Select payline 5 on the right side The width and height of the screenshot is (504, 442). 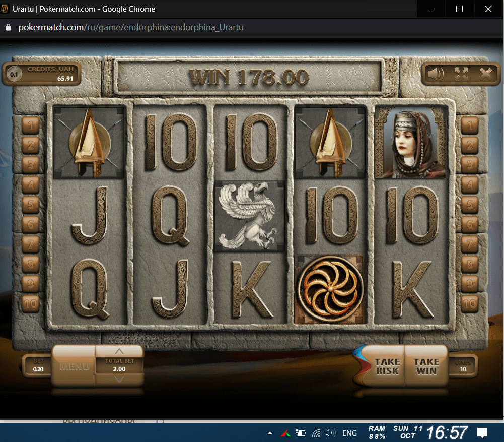pyautogui.click(x=470, y=204)
